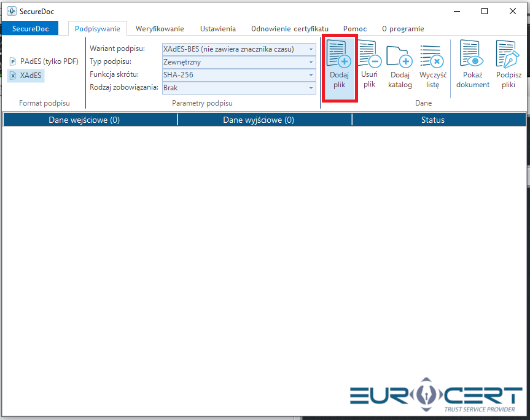
Task: Sign files using Podpisz pliki icon
Action: (x=508, y=55)
